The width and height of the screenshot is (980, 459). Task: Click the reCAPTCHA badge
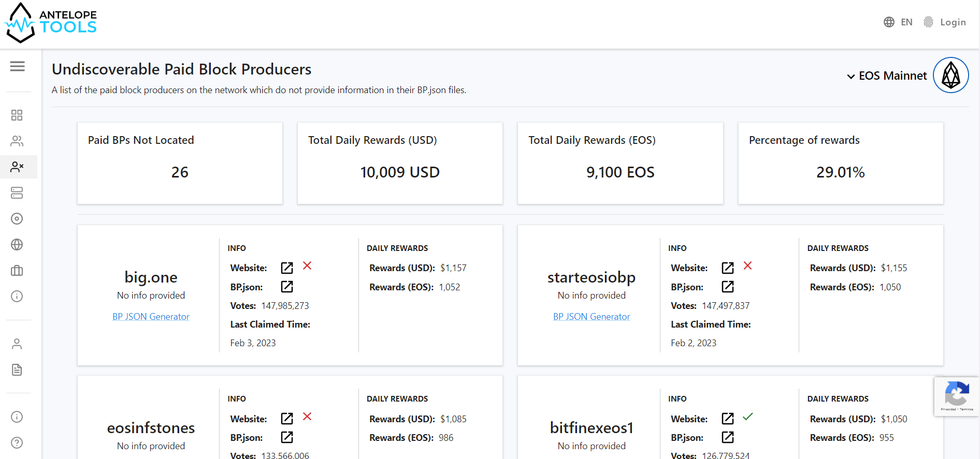coord(957,396)
